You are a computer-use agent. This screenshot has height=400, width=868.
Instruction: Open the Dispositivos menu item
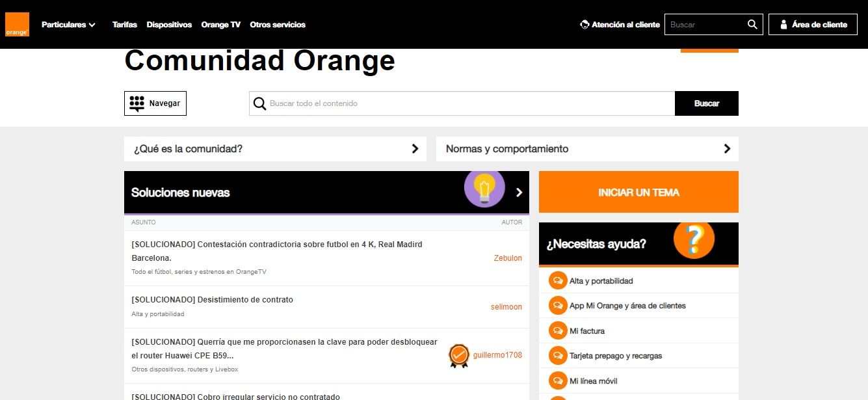tap(169, 25)
